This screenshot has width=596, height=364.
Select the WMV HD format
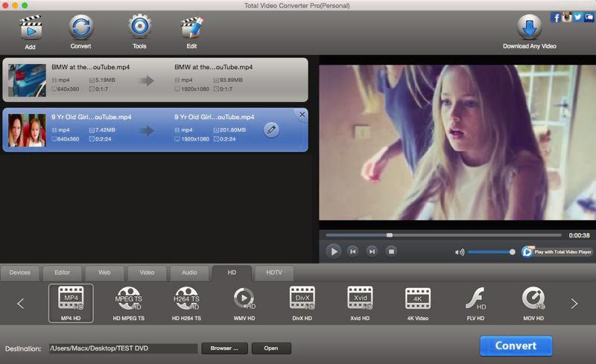244,303
